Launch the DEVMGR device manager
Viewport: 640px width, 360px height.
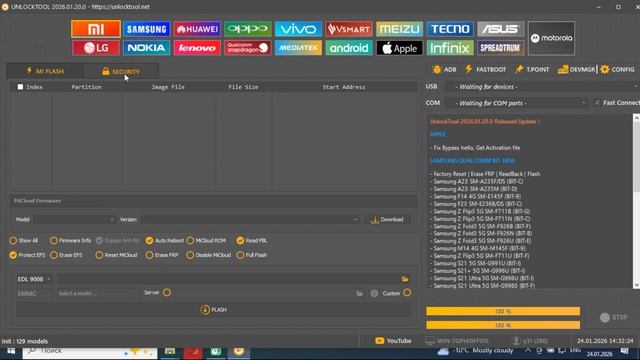point(577,69)
